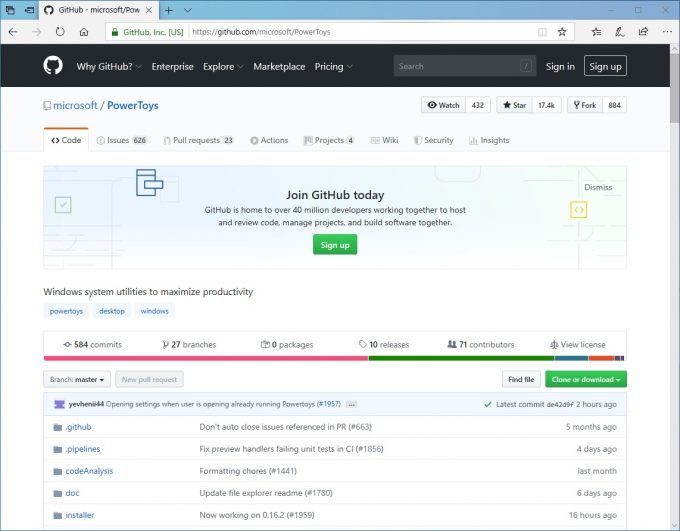Screen dimensions: 680x531
Task: Click the doc folder icon
Action: pyautogui.click(x=57, y=493)
